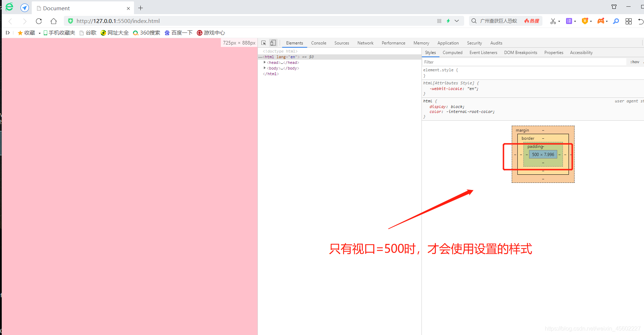Open the 谷歌 bookmark
This screenshot has width=644, height=335.
(x=88, y=33)
